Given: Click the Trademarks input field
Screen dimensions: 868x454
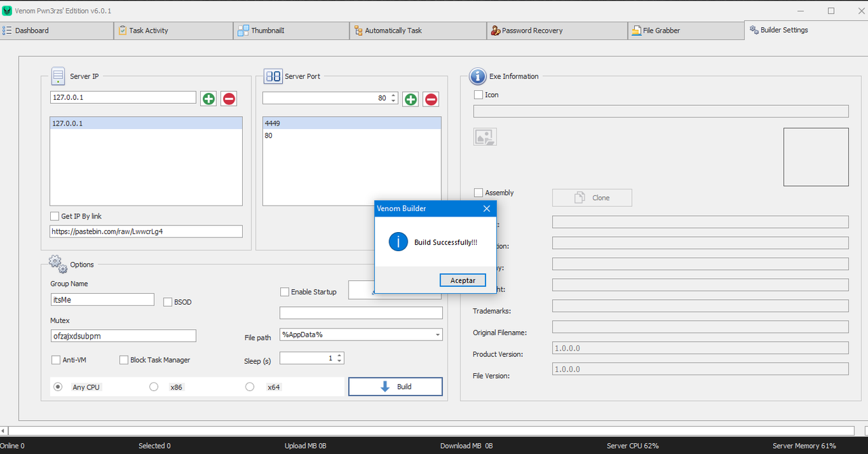Looking at the screenshot, I should click(x=700, y=306).
